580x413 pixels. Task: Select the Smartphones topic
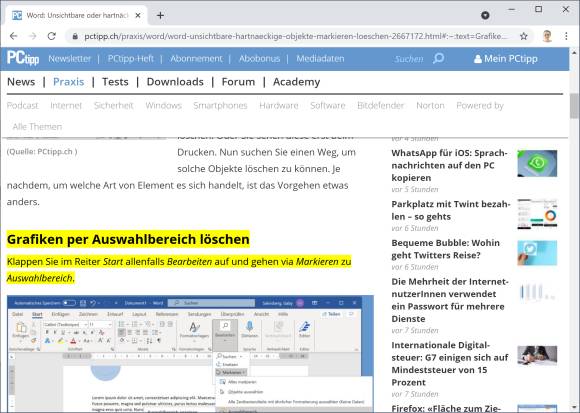[220, 106]
